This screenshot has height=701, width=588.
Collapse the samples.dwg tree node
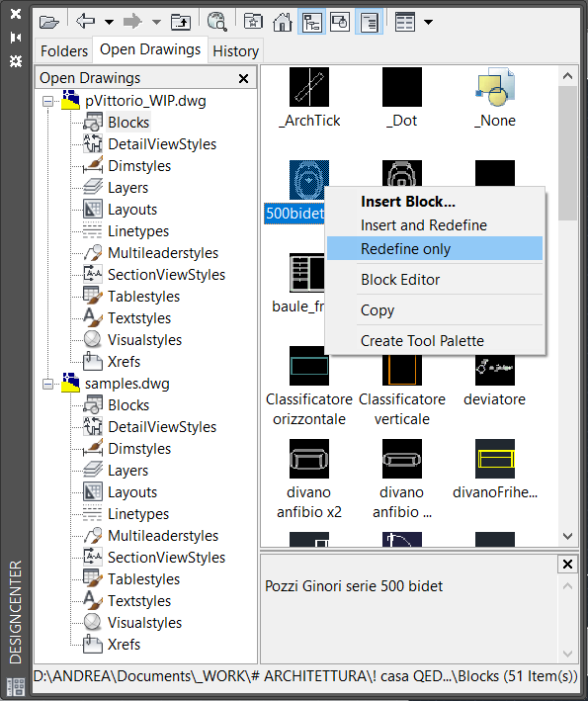[47, 384]
